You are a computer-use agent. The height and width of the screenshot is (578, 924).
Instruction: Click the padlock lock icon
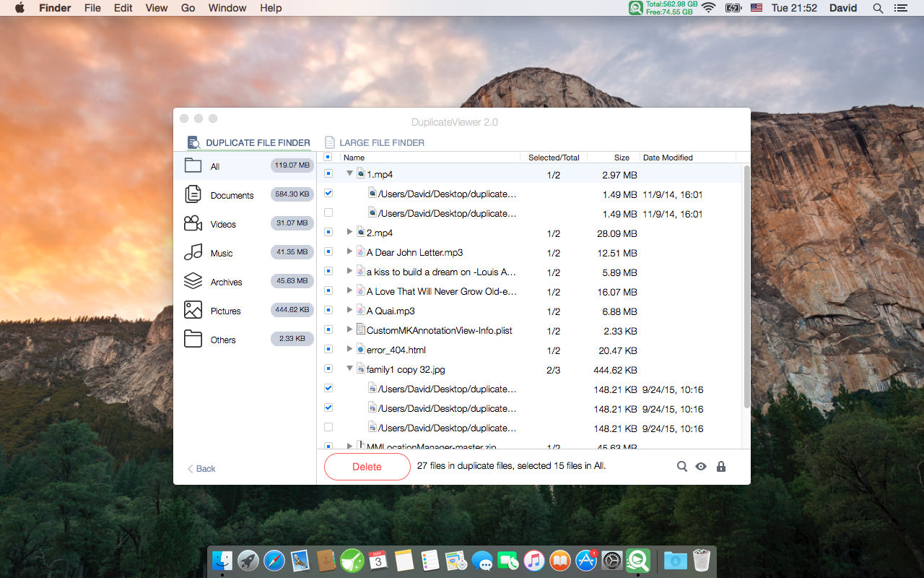(721, 467)
